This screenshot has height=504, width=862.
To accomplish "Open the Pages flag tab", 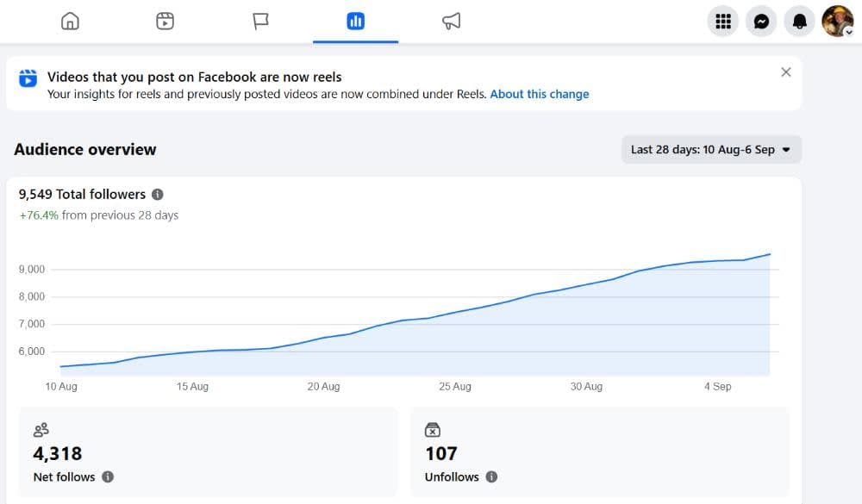I will tap(260, 22).
